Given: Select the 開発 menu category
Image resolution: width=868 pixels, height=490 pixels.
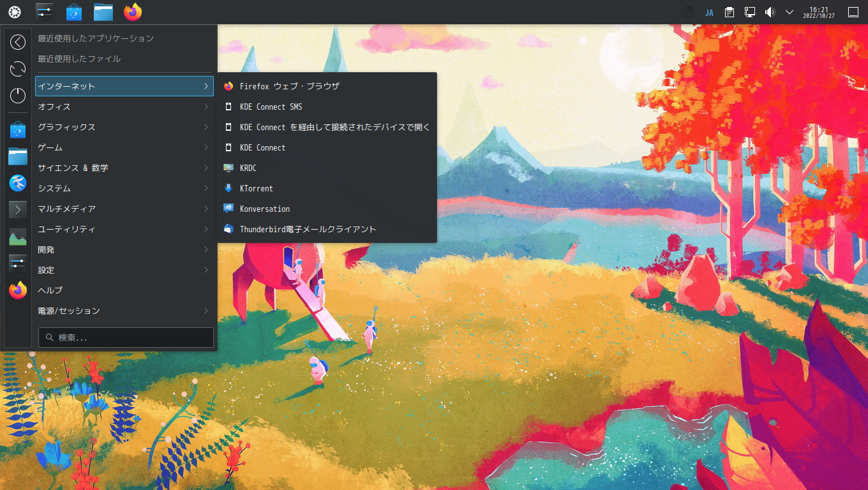Looking at the screenshot, I should [x=124, y=249].
